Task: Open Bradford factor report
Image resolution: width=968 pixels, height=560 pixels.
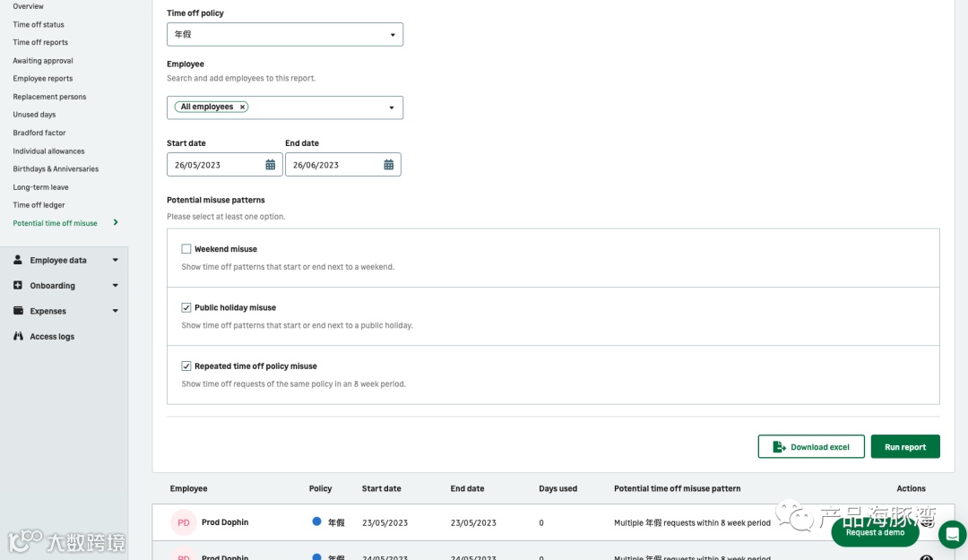Action: point(39,133)
